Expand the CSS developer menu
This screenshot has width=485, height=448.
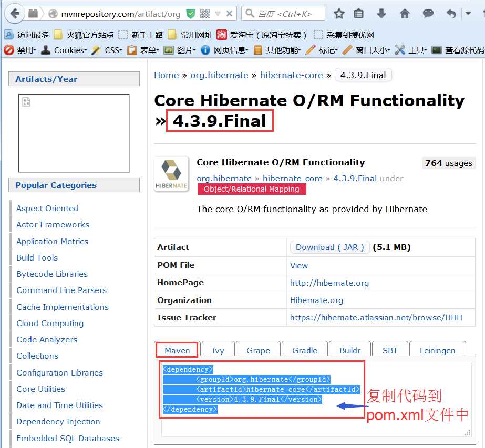107,50
